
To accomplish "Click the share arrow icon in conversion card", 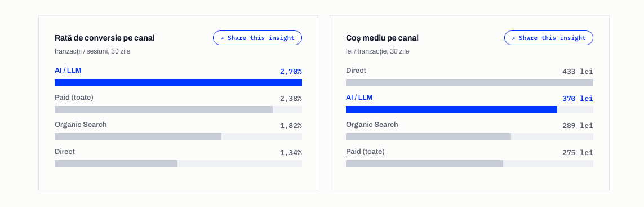I will (222, 38).
